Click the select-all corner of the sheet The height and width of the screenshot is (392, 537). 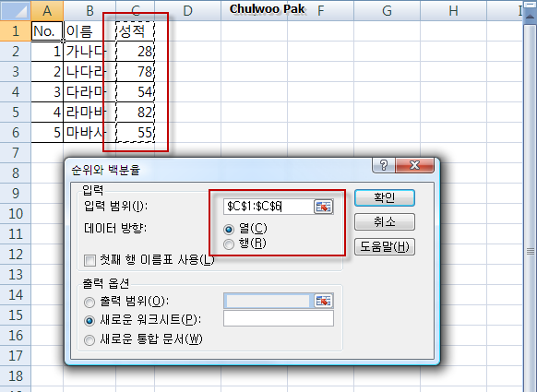tap(16, 10)
